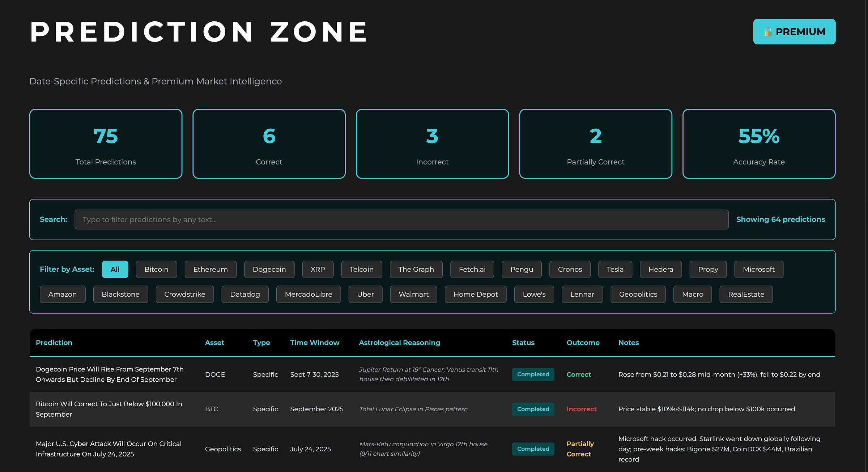Choose the Crowdstrike filter
The height and width of the screenshot is (472, 868).
pos(184,294)
